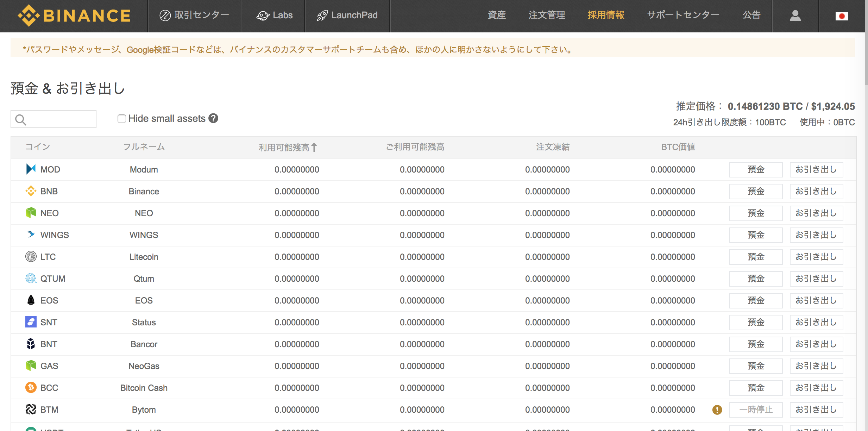Click the 預金 button for BNB
This screenshot has width=868, height=431.
(756, 192)
